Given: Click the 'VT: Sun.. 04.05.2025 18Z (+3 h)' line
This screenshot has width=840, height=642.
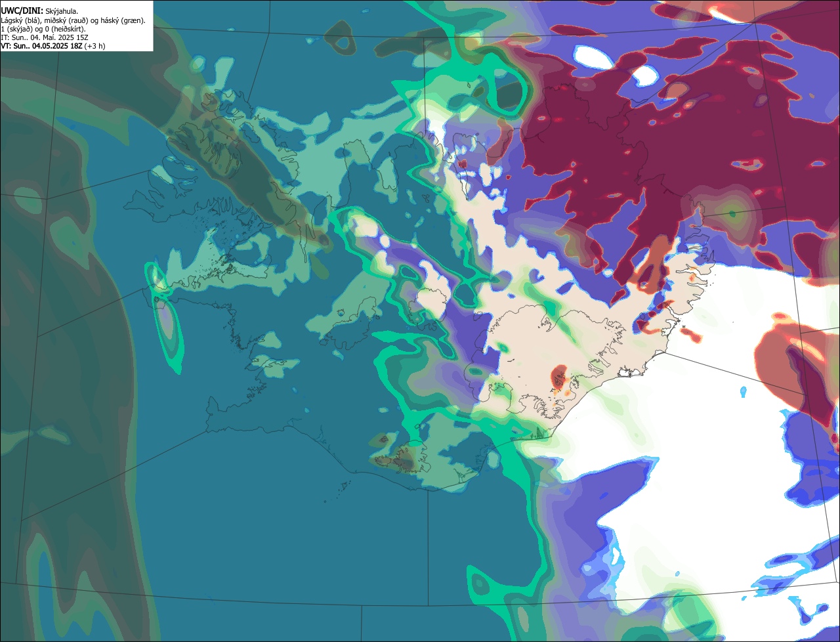Looking at the screenshot, I should [x=53, y=46].
